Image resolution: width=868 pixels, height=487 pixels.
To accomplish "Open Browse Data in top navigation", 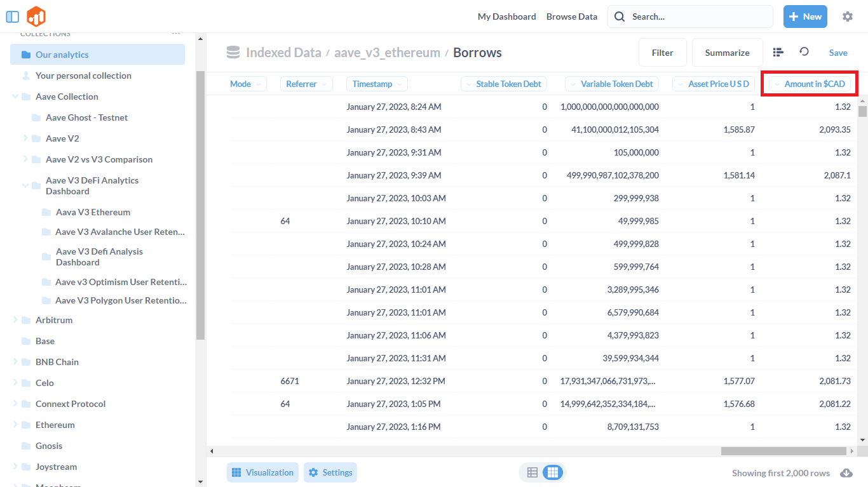I will coord(571,17).
